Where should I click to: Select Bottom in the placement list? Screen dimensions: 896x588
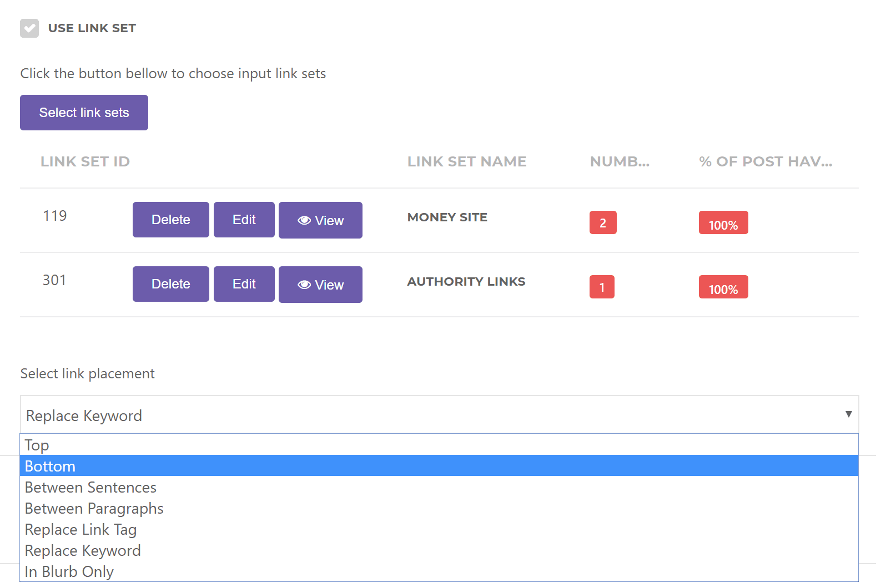coord(50,466)
